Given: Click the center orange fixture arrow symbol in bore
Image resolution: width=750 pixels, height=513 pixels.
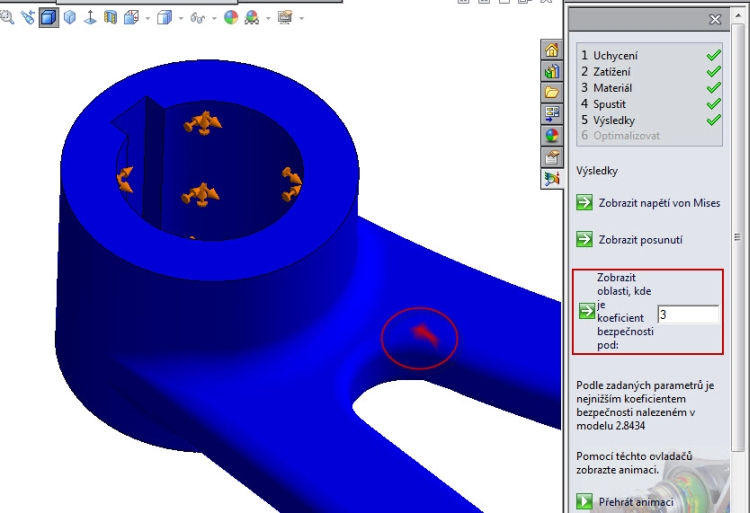Looking at the screenshot, I should 200,195.
